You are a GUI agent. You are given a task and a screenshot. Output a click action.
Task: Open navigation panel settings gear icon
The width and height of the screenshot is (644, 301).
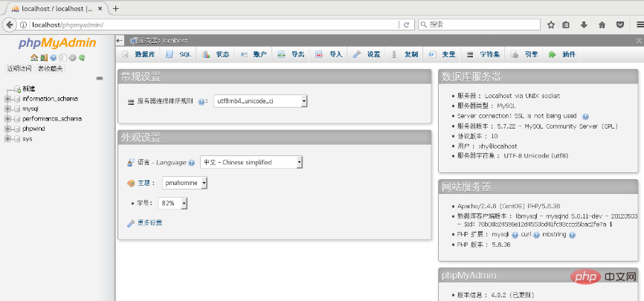[x=72, y=57]
